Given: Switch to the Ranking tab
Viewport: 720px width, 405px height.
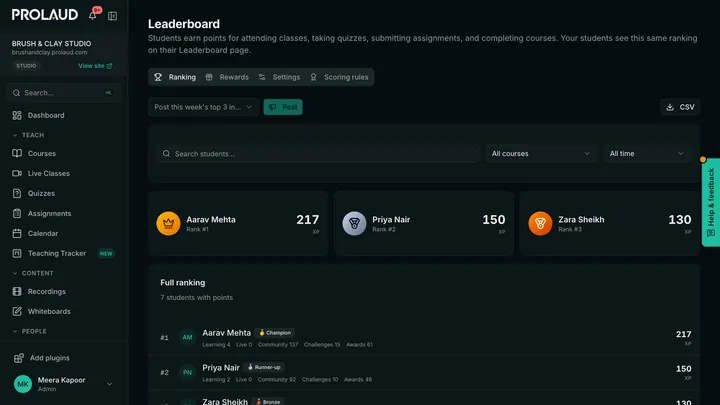Looking at the screenshot, I should [175, 77].
